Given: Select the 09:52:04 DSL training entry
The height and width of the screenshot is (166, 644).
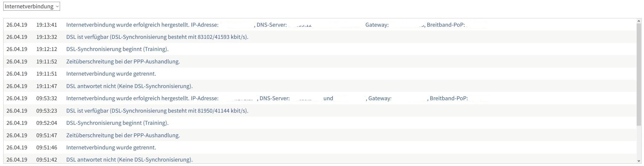Looking at the screenshot, I should [320, 123].
